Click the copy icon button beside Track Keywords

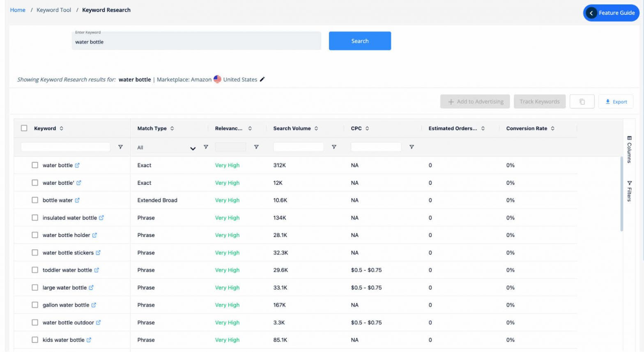(582, 101)
